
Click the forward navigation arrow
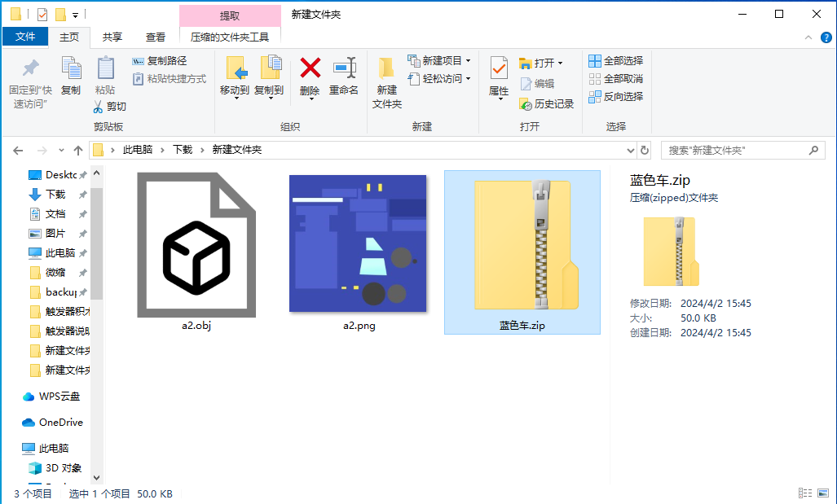click(x=42, y=151)
